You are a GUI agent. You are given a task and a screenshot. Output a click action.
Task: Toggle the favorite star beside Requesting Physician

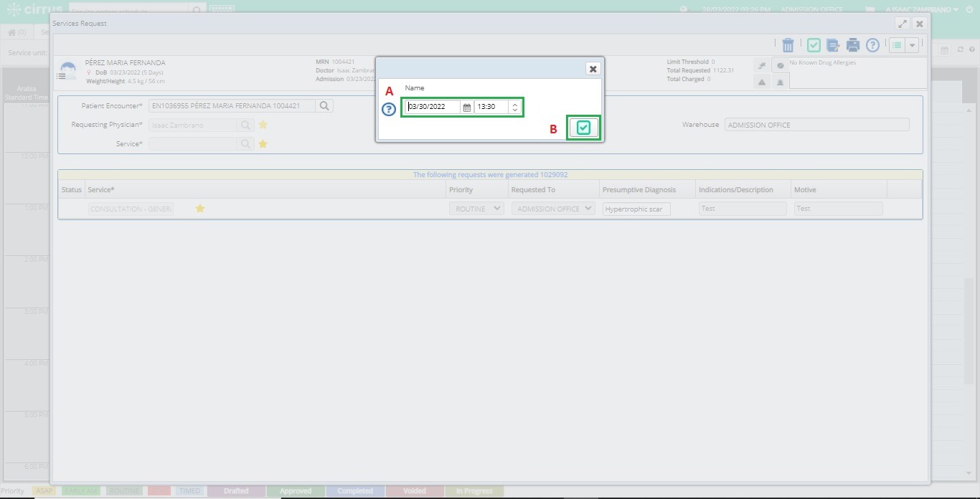[x=263, y=125]
